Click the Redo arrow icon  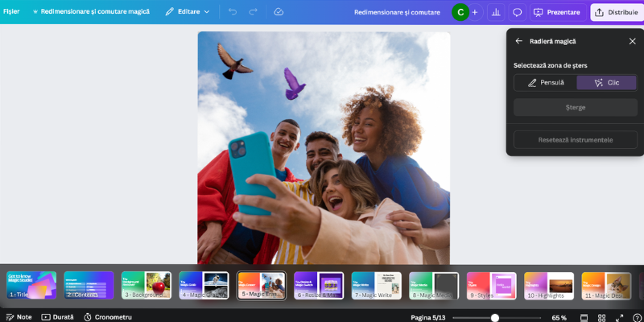click(x=254, y=12)
